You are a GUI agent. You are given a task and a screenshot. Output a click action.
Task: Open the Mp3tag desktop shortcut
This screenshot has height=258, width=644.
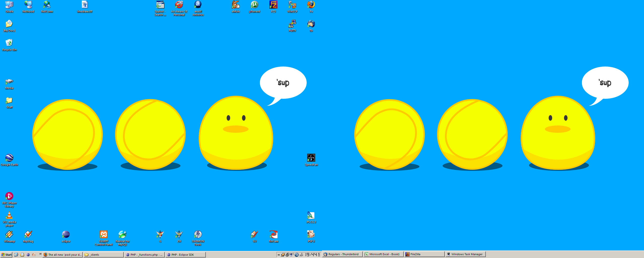point(28,237)
